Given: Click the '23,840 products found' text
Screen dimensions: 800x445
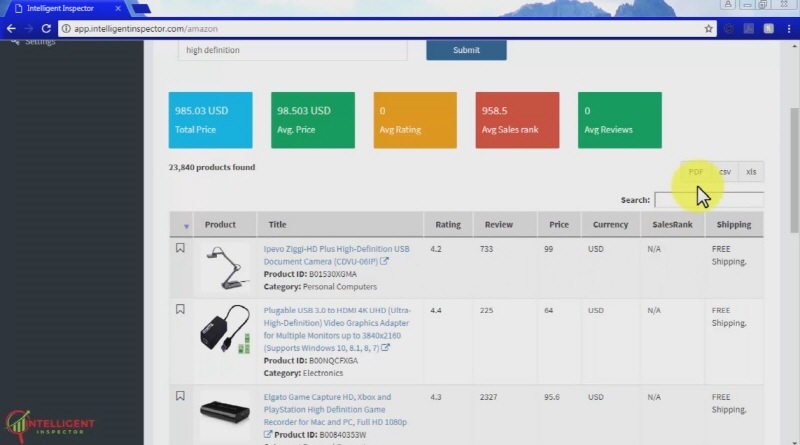Looking at the screenshot, I should pos(212,167).
